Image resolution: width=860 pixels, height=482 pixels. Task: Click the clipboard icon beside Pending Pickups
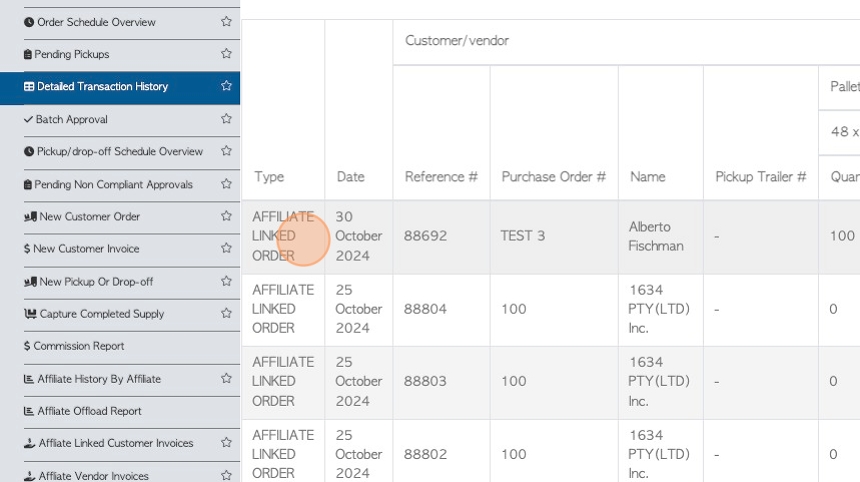pos(27,54)
